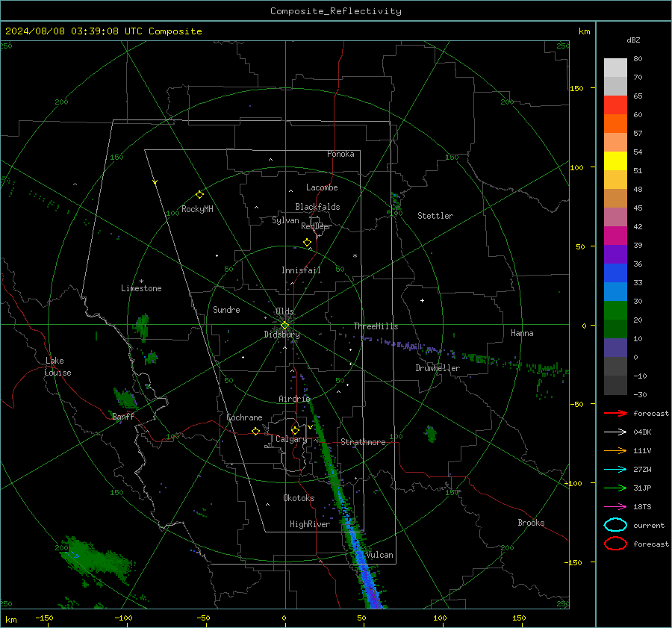Image resolution: width=672 pixels, height=628 pixels.
Task: Select the yellow radar-center diamond near Didsbury
Action: click(284, 326)
